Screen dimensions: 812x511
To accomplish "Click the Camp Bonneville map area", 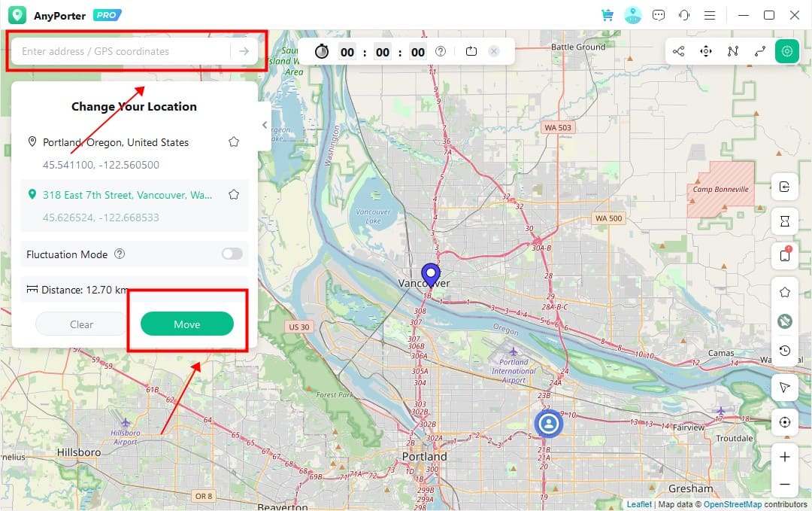I will (x=720, y=189).
